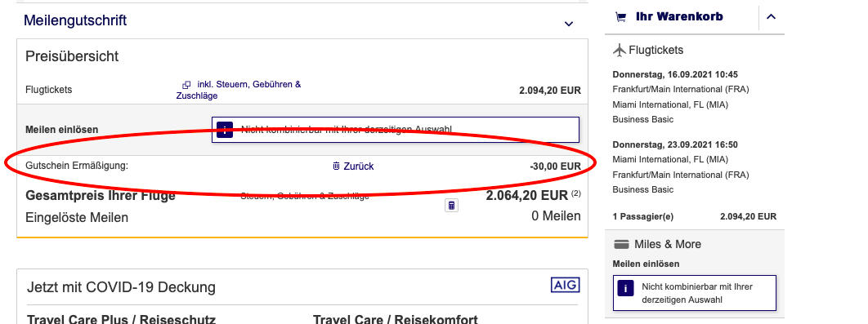Open the price calculator icon
Viewport: 868px width, 324px height.
tap(451, 206)
